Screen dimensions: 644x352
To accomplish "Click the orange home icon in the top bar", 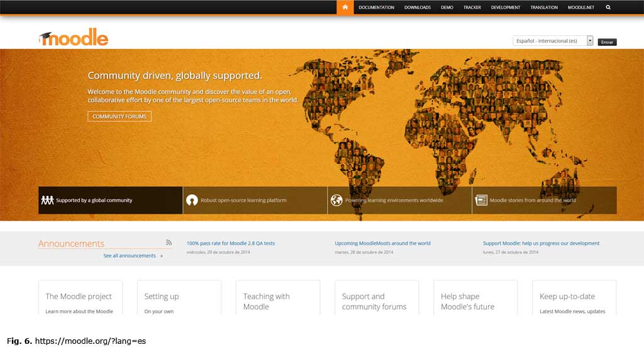I will [x=345, y=8].
